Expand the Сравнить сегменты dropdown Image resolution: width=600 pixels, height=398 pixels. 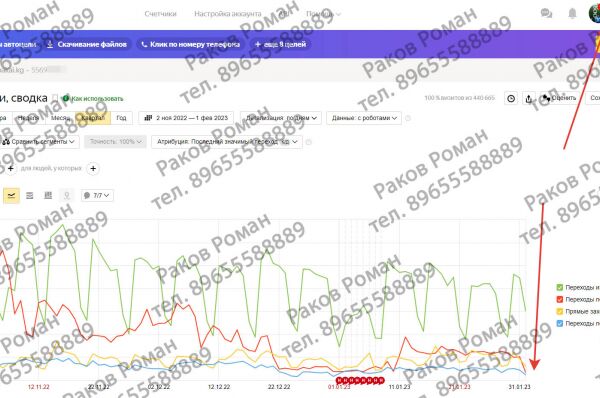[x=39, y=142]
